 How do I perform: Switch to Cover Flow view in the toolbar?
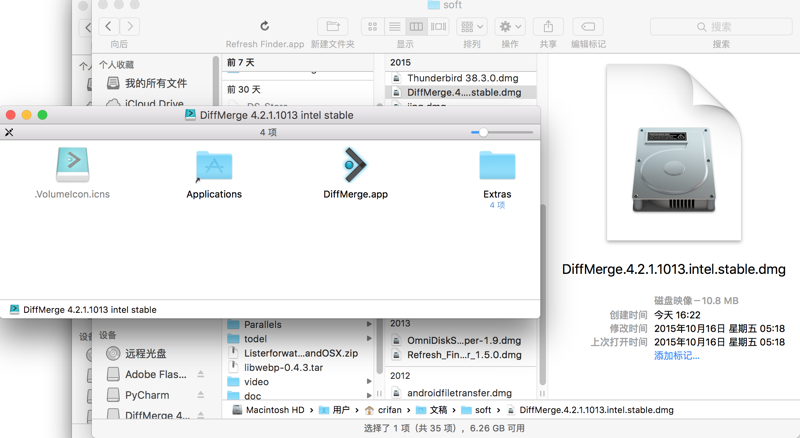pyautogui.click(x=438, y=26)
